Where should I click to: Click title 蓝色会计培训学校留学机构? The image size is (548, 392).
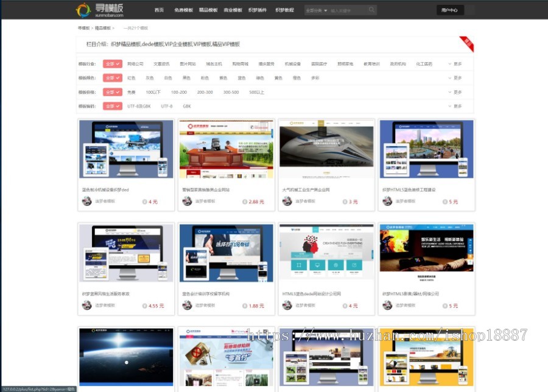206,294
